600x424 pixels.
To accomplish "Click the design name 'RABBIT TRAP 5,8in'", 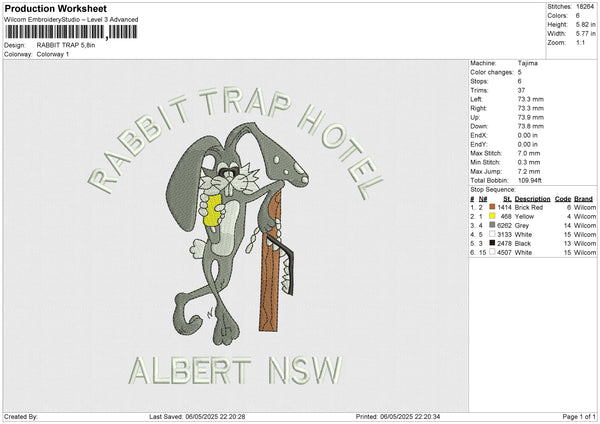I will coord(66,45).
